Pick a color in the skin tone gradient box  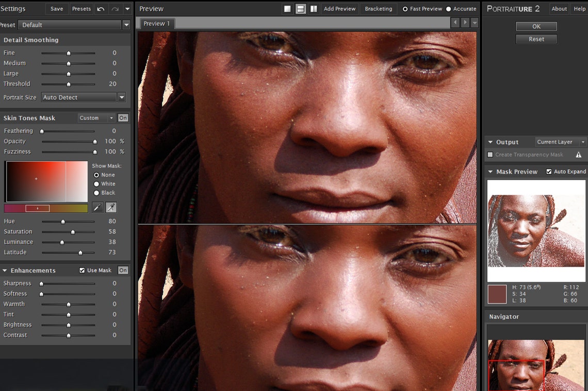point(46,182)
